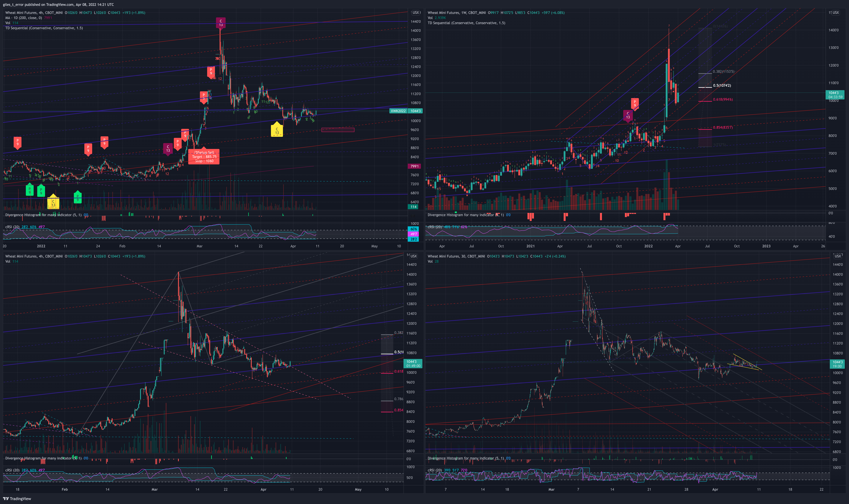Image resolution: width=849 pixels, height=504 pixels.
Task: Click 'cRSI (20)' label on weekly chart
Action: coord(435,227)
